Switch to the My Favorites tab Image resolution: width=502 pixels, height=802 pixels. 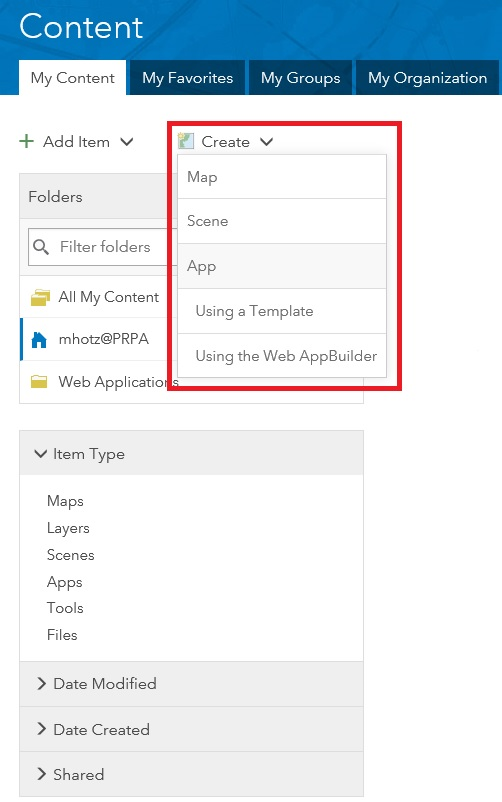[187, 78]
